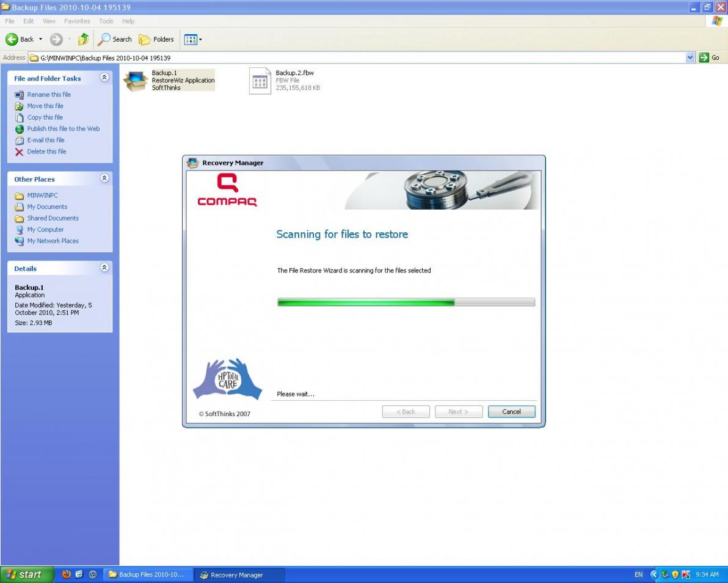Click the Recovery Manager title bar icon
Screen dimensions: 728x583
coord(192,163)
